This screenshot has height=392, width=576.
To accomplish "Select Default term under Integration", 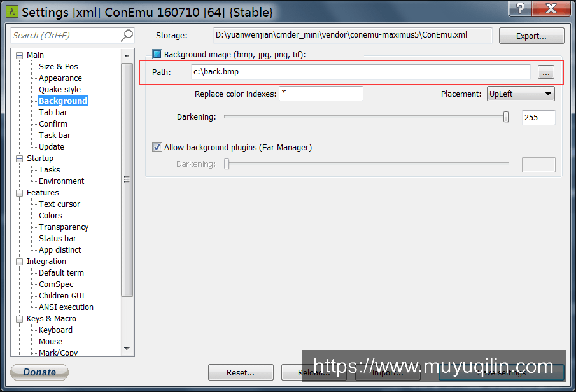I will pyautogui.click(x=61, y=272).
